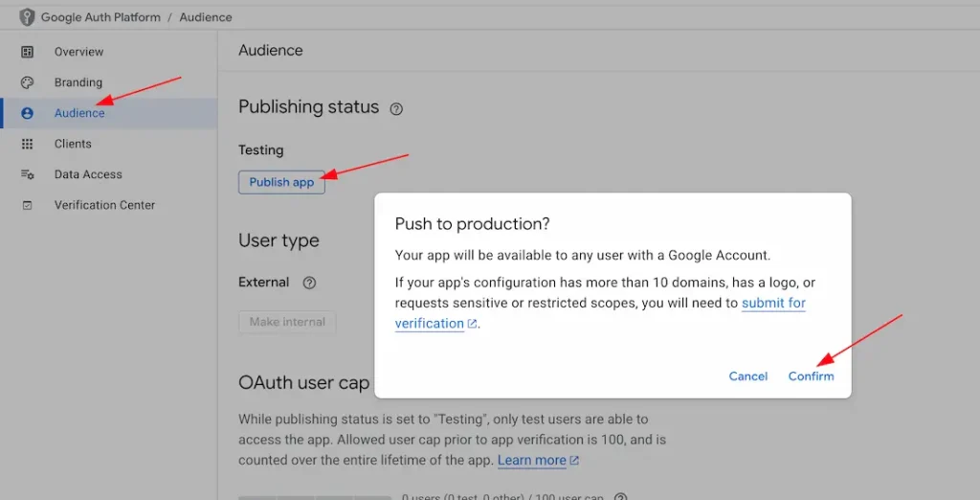
Task: Open Clients via its grid icon
Action: click(28, 144)
